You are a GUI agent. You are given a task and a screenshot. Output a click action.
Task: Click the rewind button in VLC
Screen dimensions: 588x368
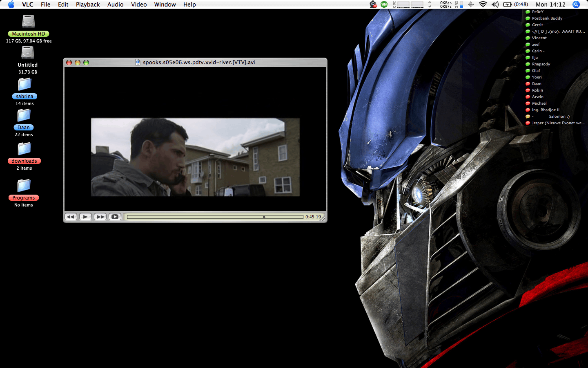[x=71, y=217]
